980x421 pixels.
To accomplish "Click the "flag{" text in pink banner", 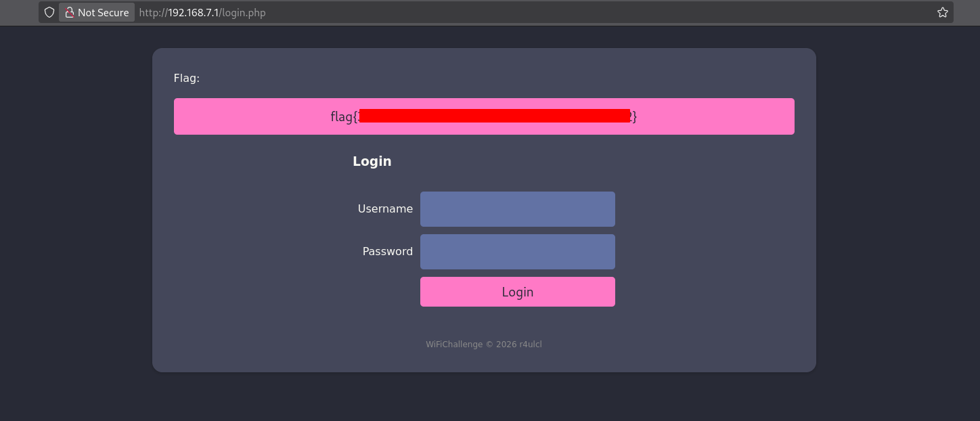I will tap(344, 116).
